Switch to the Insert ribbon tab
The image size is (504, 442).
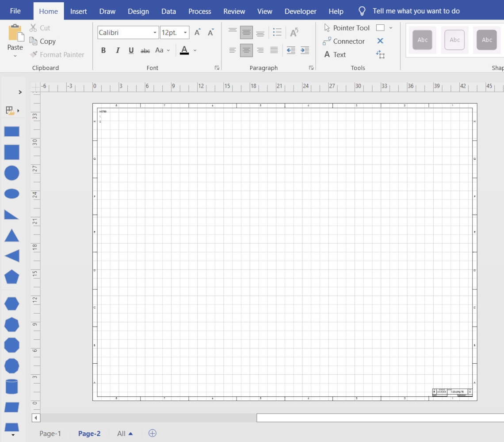point(78,11)
